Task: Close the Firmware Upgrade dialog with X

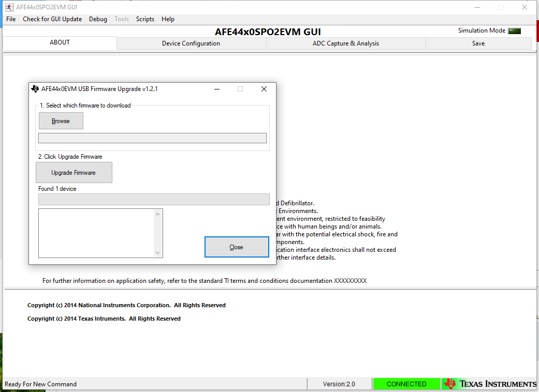Action: [x=264, y=89]
